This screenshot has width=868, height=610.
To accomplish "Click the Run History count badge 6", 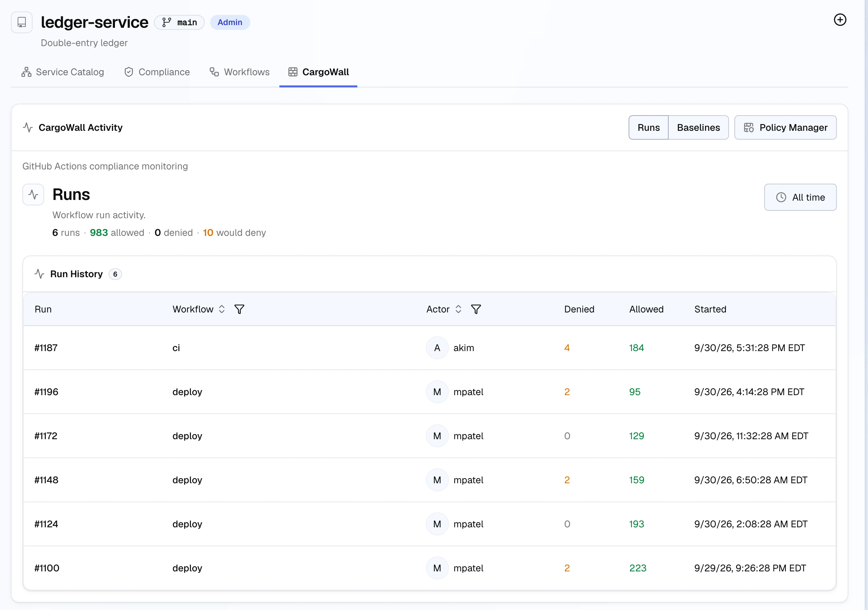I will click(x=115, y=274).
